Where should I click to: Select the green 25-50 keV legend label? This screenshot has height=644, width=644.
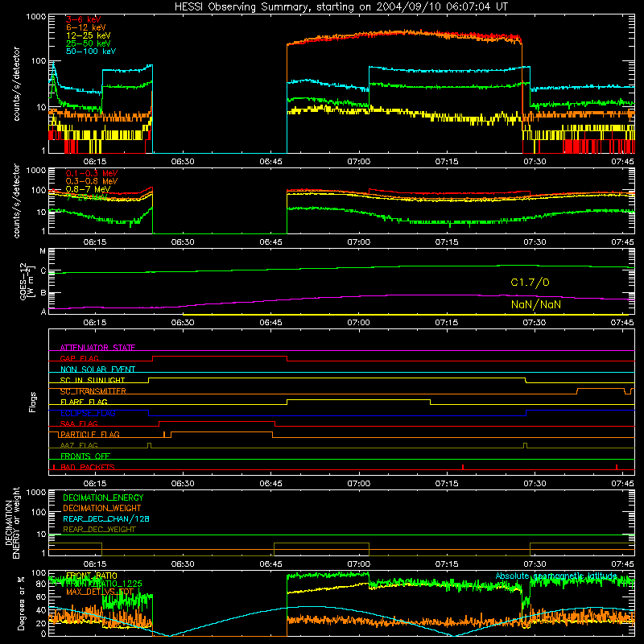[x=89, y=43]
